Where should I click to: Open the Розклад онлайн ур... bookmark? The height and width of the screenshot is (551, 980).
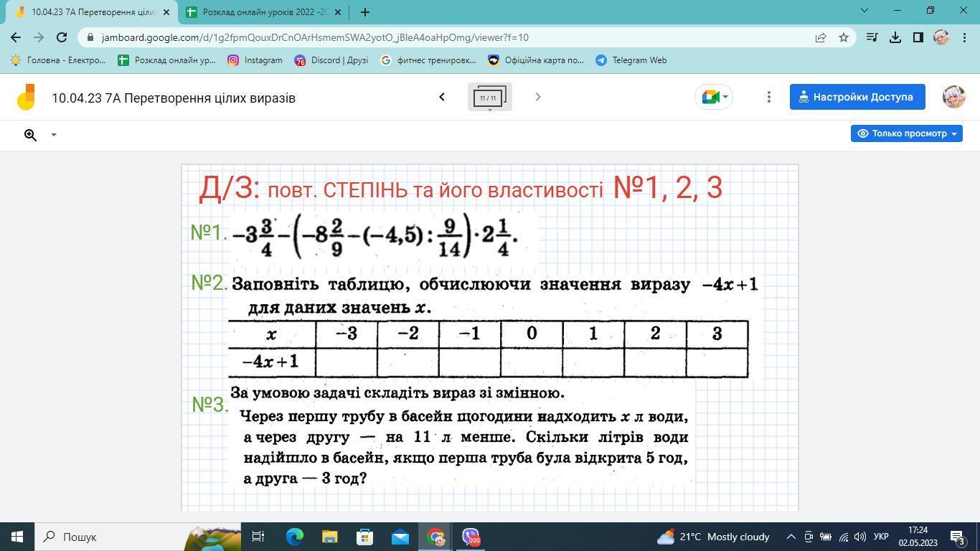(x=166, y=60)
